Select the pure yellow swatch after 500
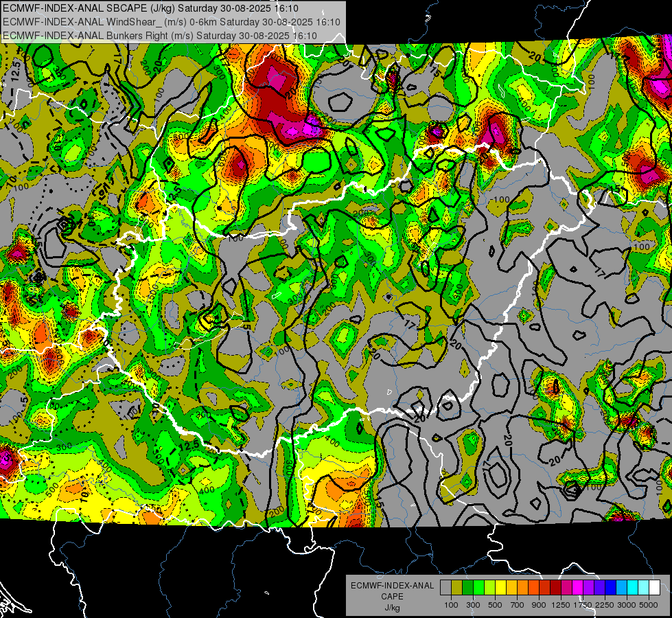 pyautogui.click(x=500, y=587)
